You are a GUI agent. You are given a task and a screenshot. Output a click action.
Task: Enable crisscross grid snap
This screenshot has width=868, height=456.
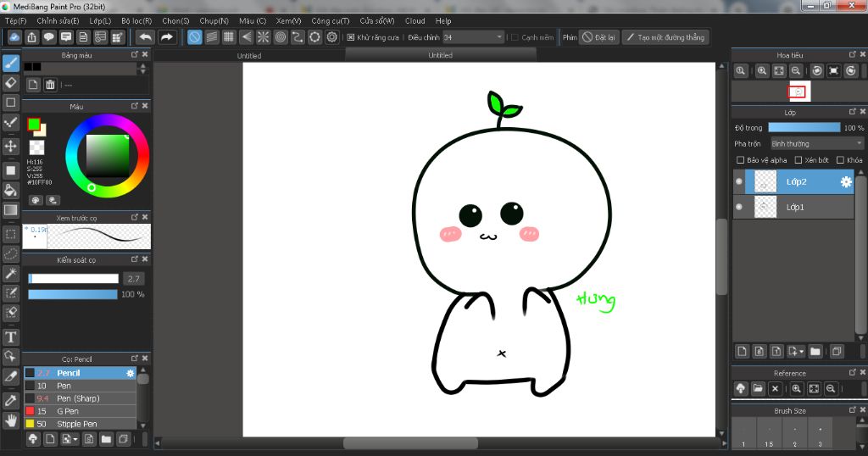point(229,37)
